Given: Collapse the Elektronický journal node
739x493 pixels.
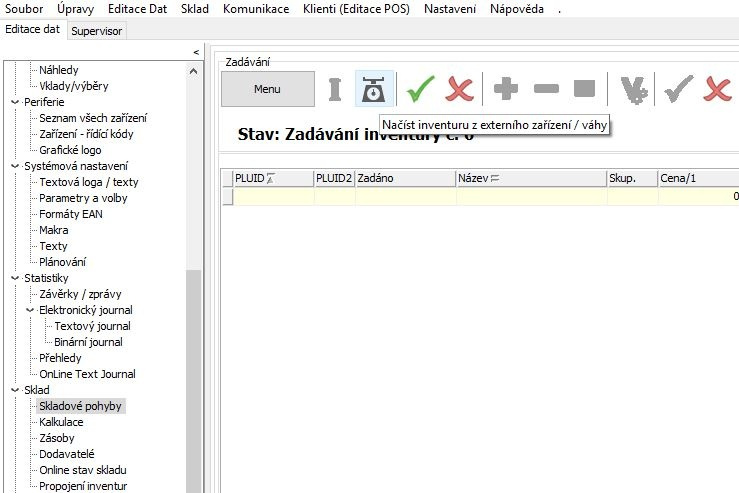Looking at the screenshot, I should coord(30,310).
